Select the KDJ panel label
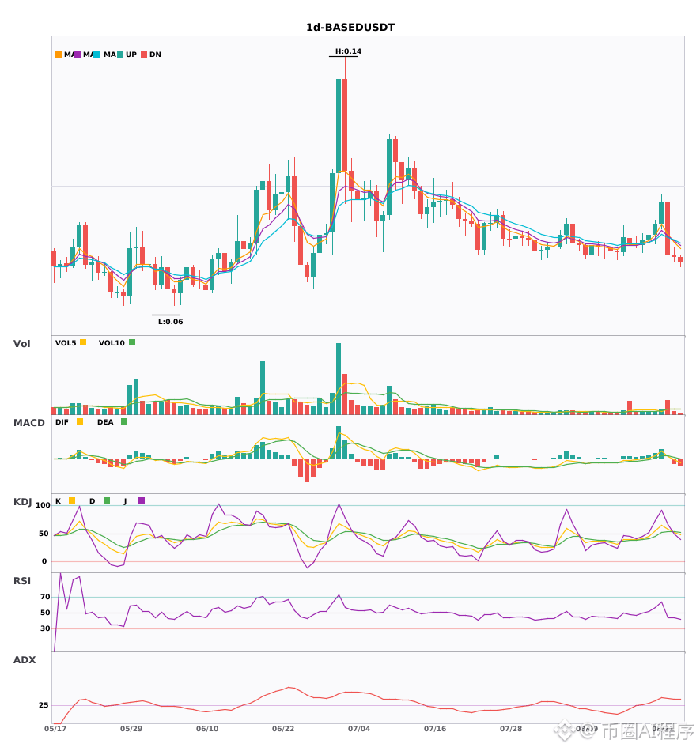700x751 pixels. pyautogui.click(x=22, y=502)
